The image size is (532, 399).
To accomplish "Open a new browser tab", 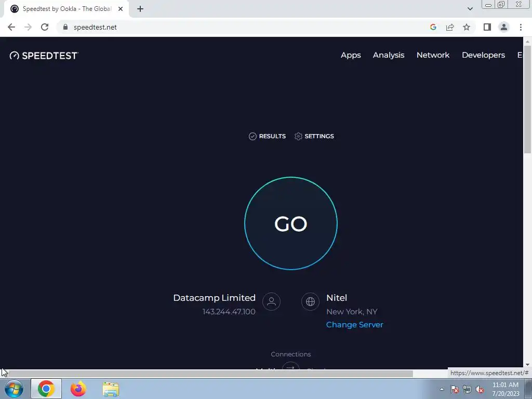I will [x=140, y=9].
